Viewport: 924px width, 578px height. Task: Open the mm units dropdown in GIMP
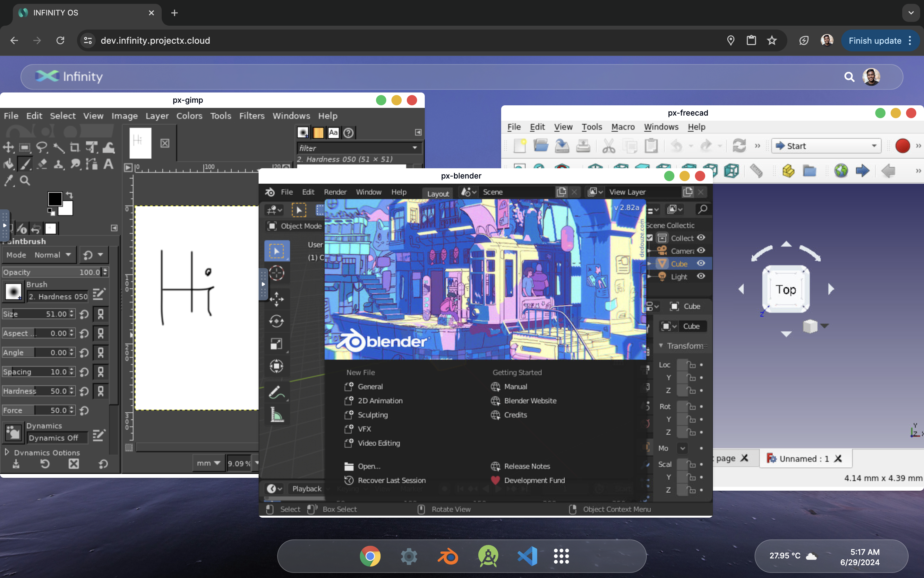pyautogui.click(x=209, y=463)
